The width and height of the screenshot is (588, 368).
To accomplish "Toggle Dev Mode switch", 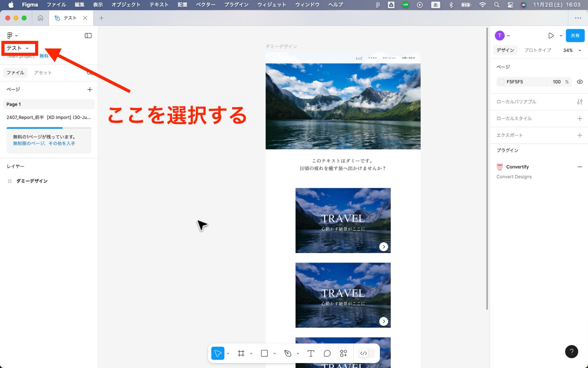I will point(367,353).
